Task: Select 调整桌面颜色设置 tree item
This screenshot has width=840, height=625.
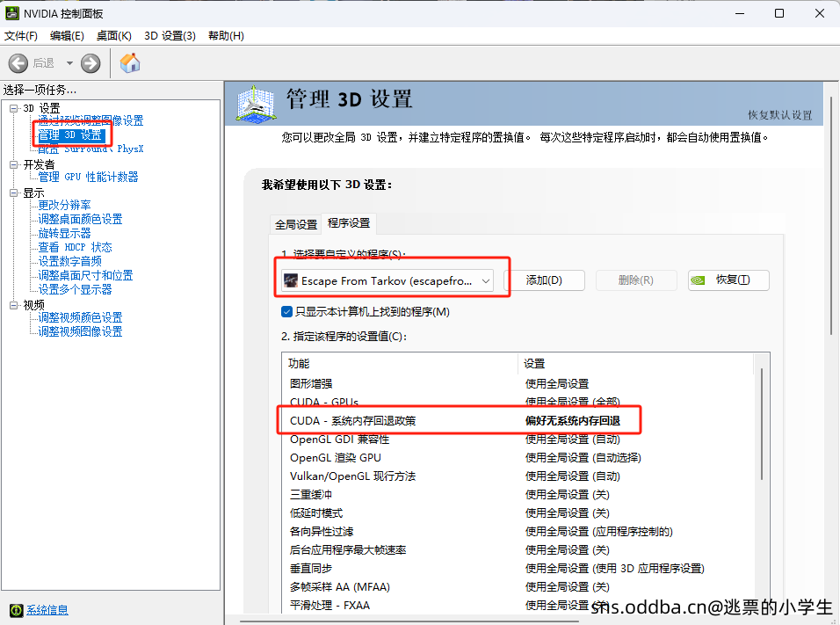Action: pos(80,219)
